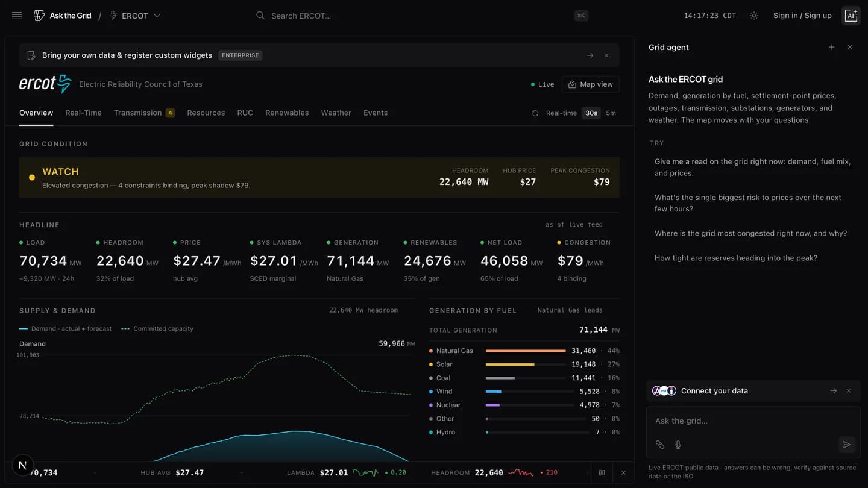Screen dimensions: 868x488
Task: Select the CONGESTION $79 metric
Action: (584, 260)
